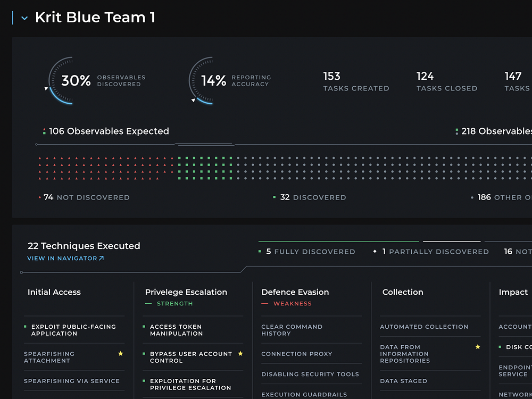The image size is (532, 399).
Task: Click the square bullet beside Access Token Manipulation
Action: click(144, 327)
